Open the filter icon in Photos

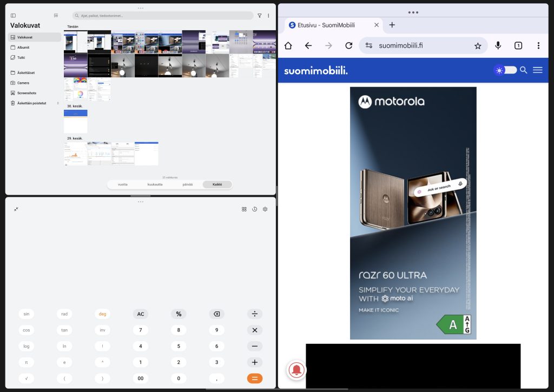click(260, 16)
